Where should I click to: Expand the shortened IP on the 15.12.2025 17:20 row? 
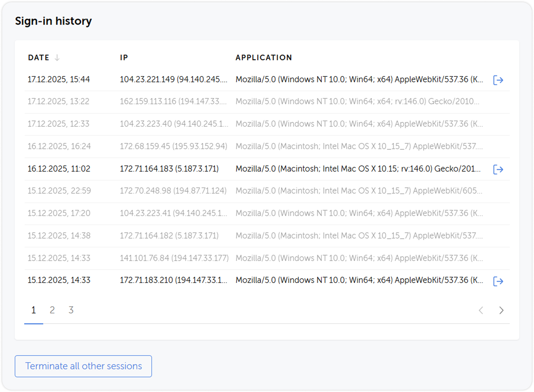click(174, 213)
